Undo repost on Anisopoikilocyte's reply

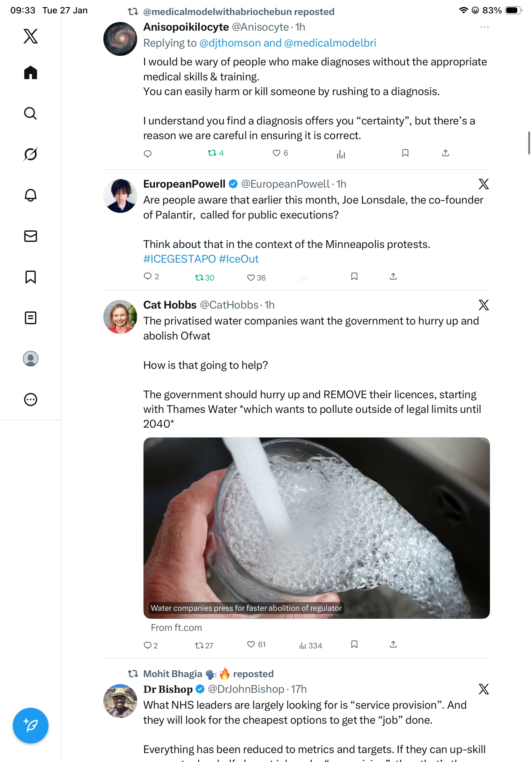click(212, 153)
